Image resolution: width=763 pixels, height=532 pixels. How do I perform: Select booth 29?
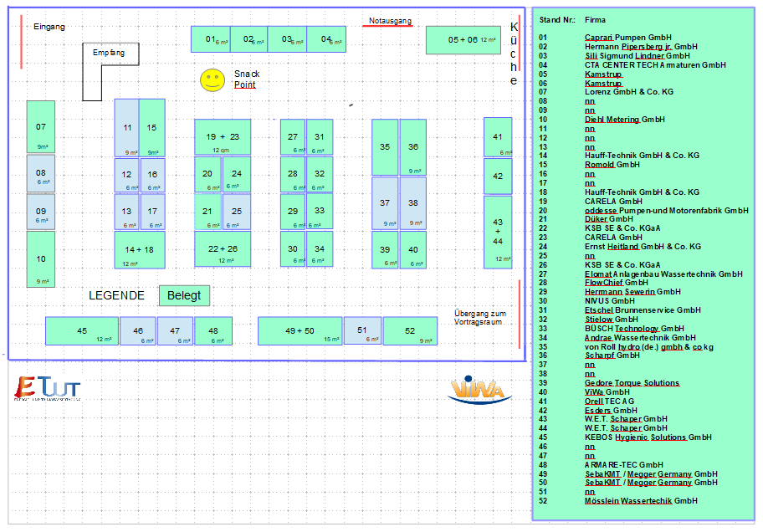[x=293, y=212]
